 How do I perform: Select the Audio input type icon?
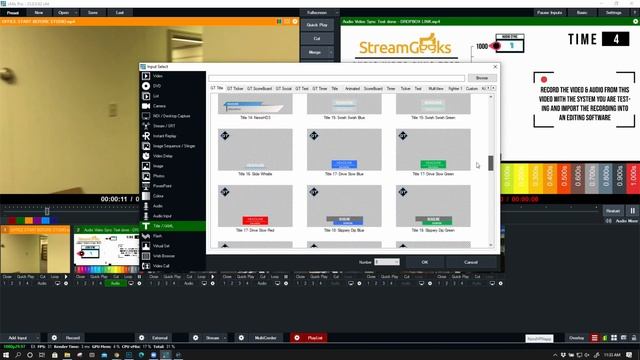[x=146, y=206]
